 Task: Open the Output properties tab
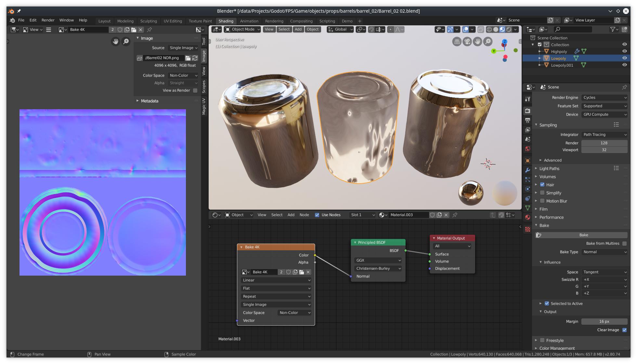tap(527, 120)
